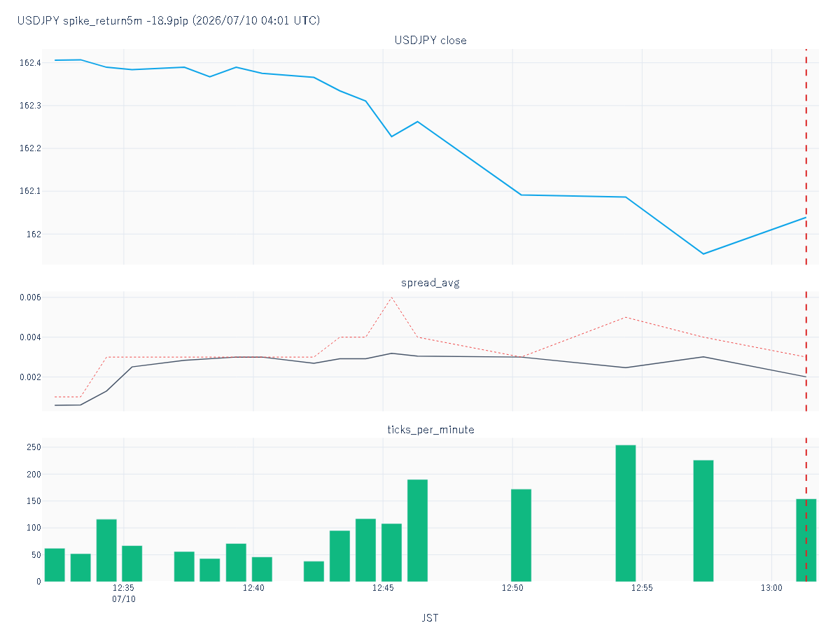Click the 12:35 x-axis tick label
840x630 pixels.
(x=124, y=589)
